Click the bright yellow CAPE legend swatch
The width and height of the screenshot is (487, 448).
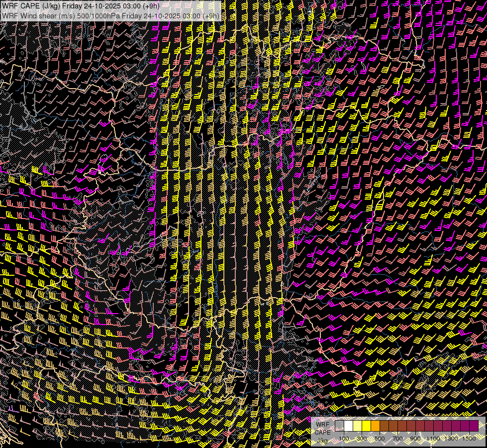pos(367,426)
